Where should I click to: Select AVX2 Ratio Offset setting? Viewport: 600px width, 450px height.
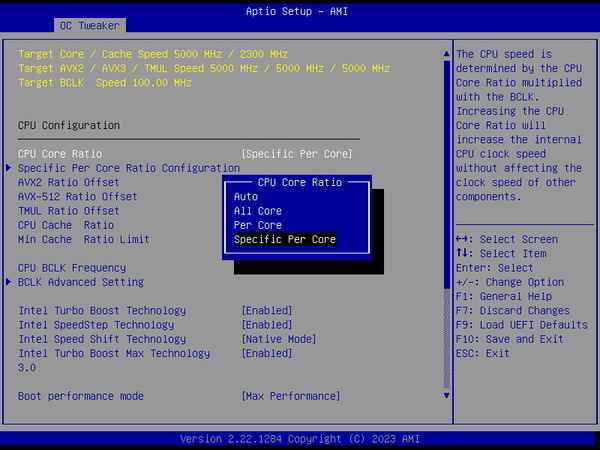68,182
